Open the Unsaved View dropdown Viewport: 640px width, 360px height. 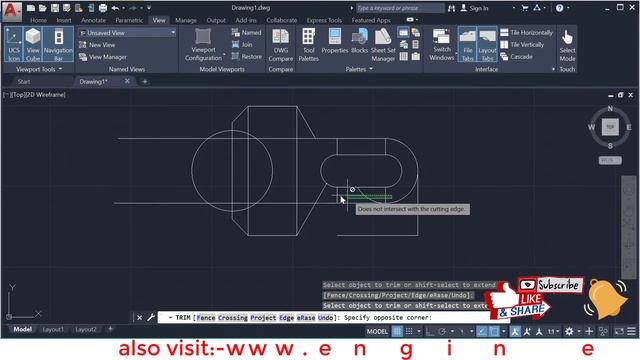coord(127,33)
